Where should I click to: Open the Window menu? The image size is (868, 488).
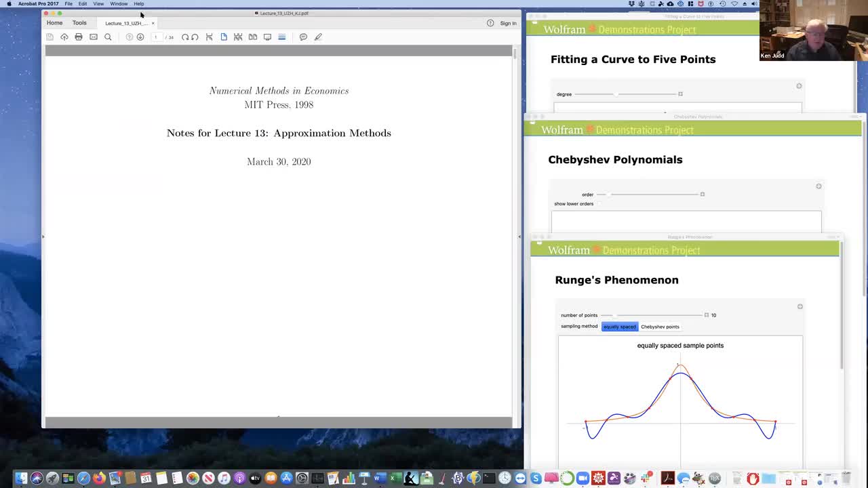[x=119, y=4]
